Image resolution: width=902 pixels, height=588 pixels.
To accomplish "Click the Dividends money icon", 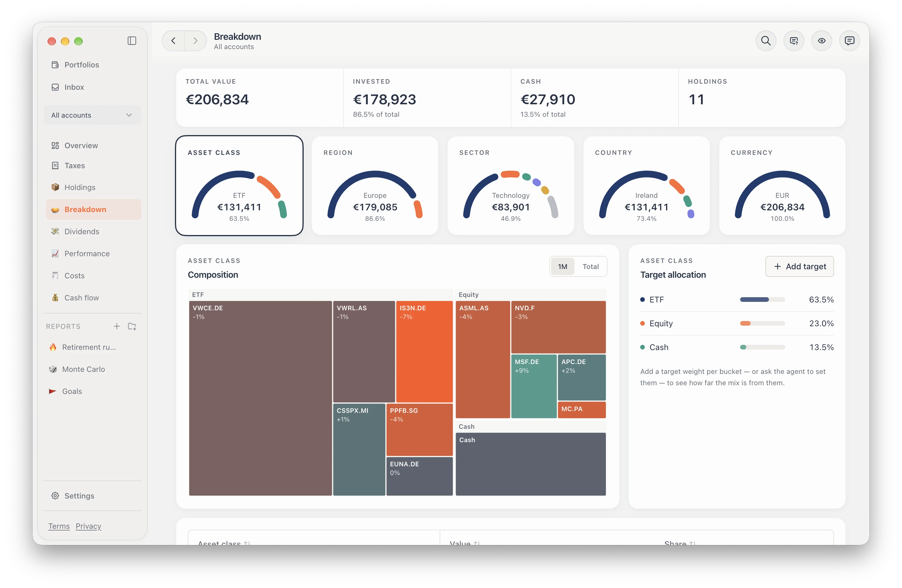I will [x=55, y=232].
